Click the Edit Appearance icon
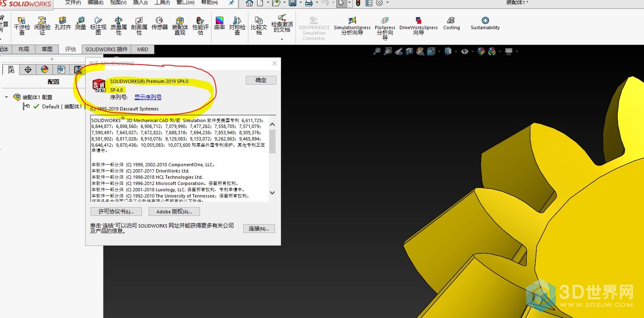 [x=481, y=51]
